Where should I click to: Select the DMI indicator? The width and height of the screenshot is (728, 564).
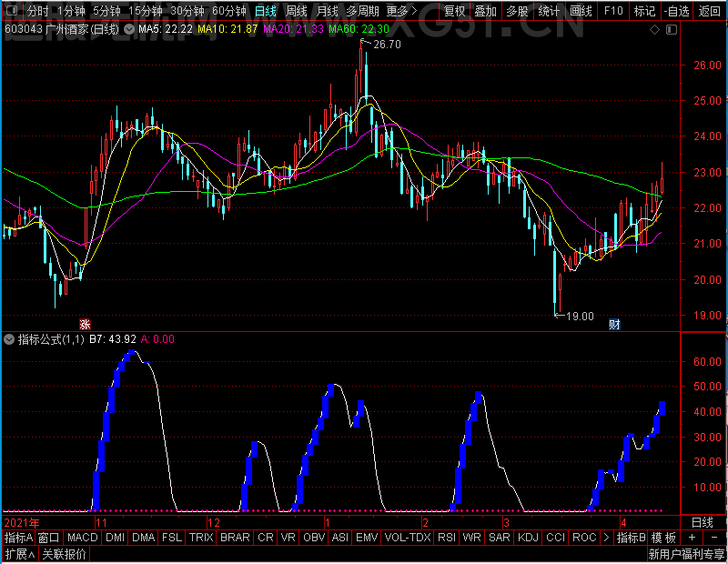116,538
